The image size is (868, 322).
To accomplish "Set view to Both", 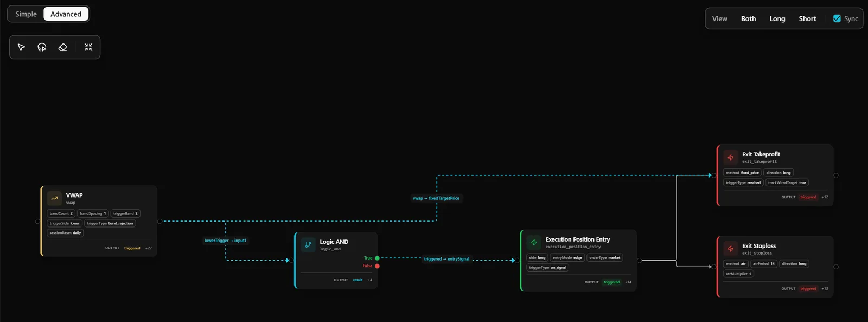I will 749,18.
